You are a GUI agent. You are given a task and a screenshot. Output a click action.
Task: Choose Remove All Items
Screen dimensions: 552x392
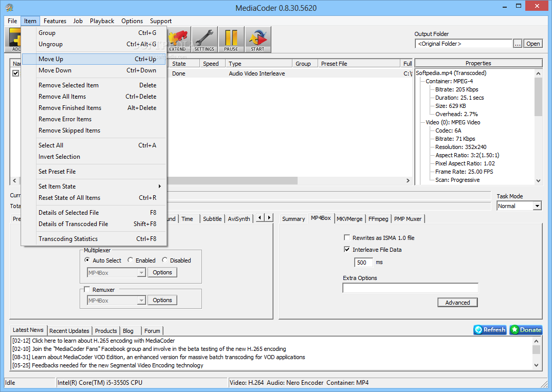(94, 96)
